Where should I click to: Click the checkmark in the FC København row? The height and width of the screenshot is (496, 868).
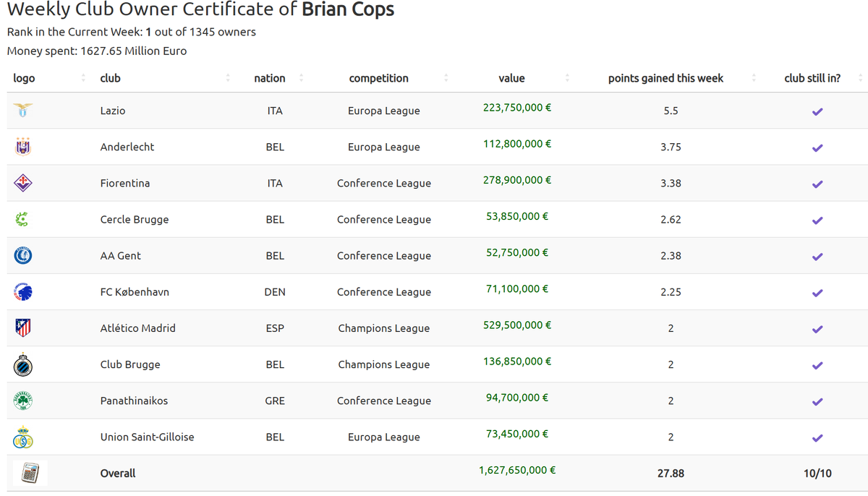[x=817, y=293]
